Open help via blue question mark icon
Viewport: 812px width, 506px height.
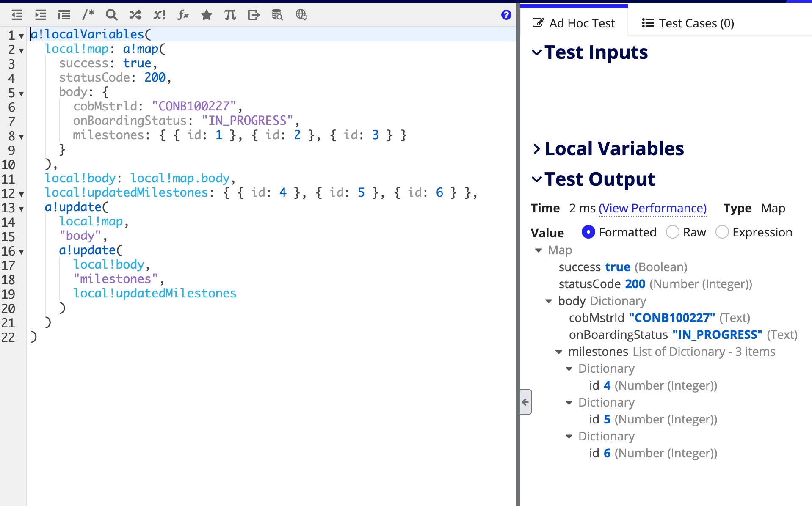coord(506,15)
